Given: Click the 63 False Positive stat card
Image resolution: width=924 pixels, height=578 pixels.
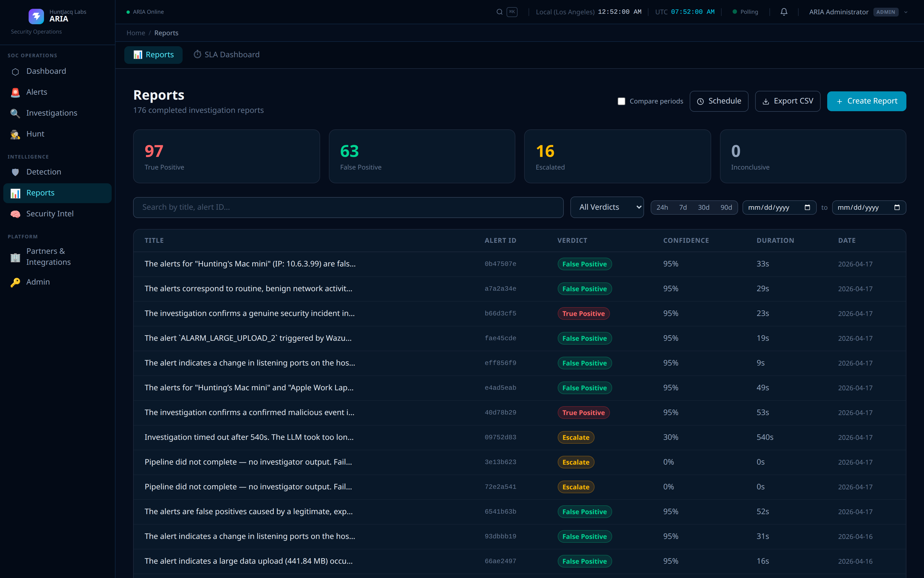Looking at the screenshot, I should pos(422,156).
